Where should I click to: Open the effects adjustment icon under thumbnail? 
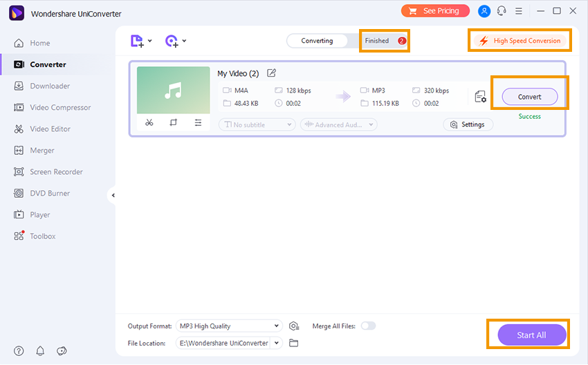tap(198, 123)
